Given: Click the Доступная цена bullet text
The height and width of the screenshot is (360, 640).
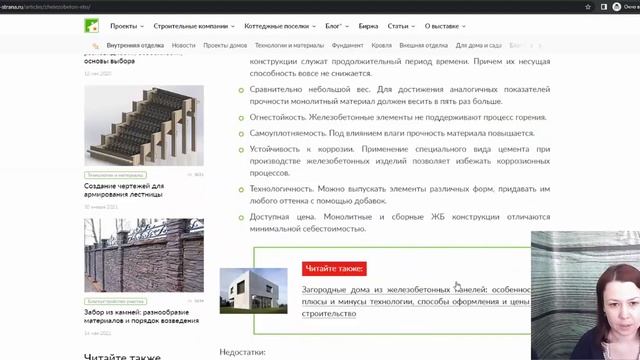Looking at the screenshot, I should (400, 223).
